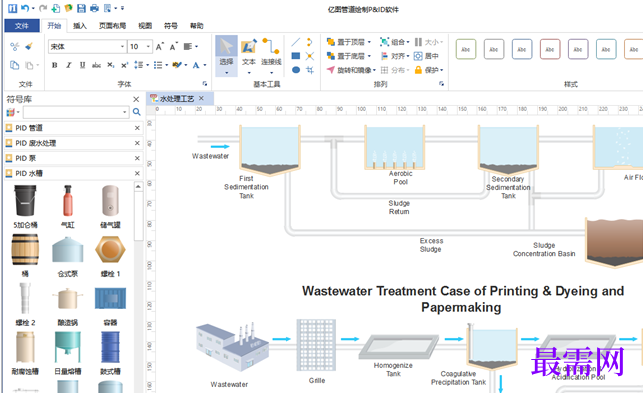643x393 pixels.
Task: Toggle italic text formatting
Action: (x=68, y=65)
